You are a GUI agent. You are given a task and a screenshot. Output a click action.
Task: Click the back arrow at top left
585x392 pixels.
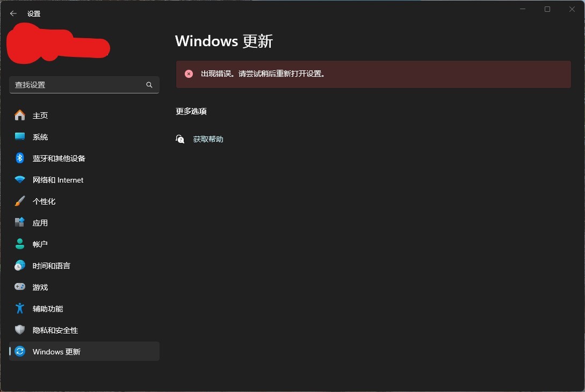tap(13, 13)
